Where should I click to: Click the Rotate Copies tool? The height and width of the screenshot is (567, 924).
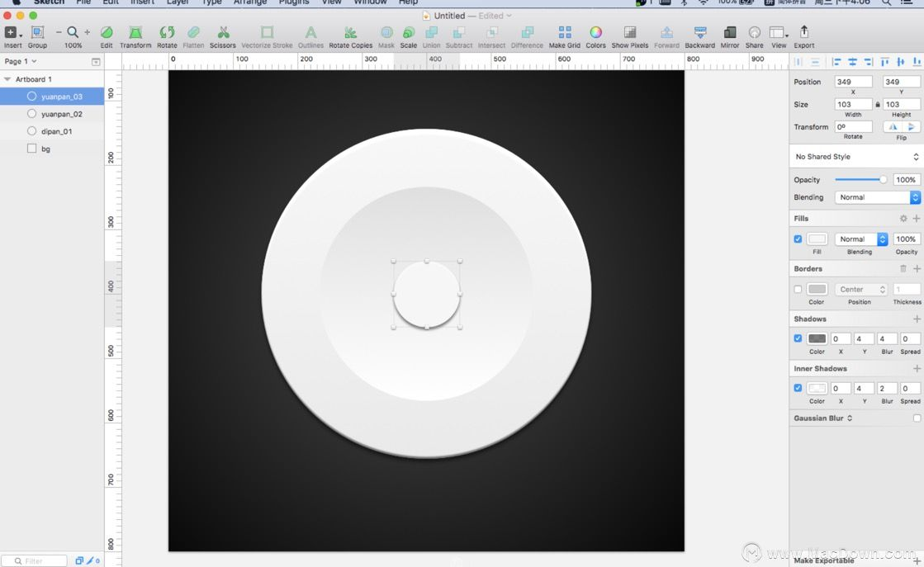pos(351,36)
